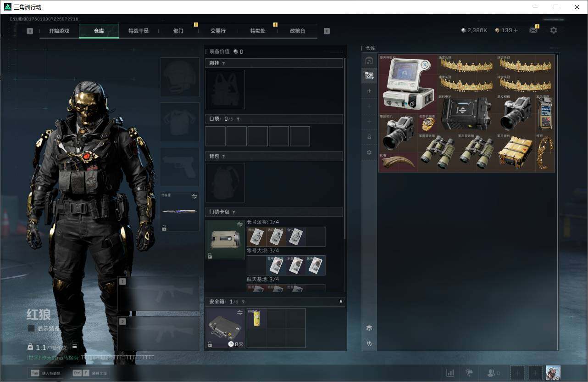The height and width of the screenshot is (382, 588).
Task: Go to the 部门 tab
Action: coord(178,31)
